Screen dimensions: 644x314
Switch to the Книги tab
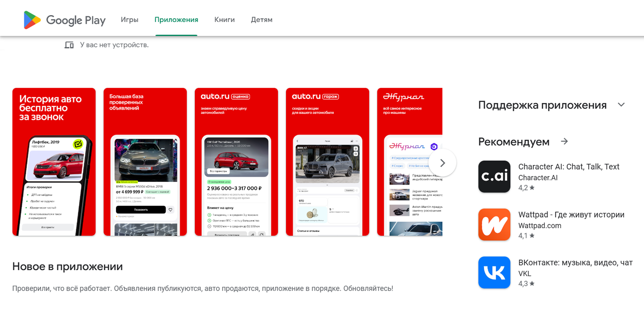pos(225,19)
